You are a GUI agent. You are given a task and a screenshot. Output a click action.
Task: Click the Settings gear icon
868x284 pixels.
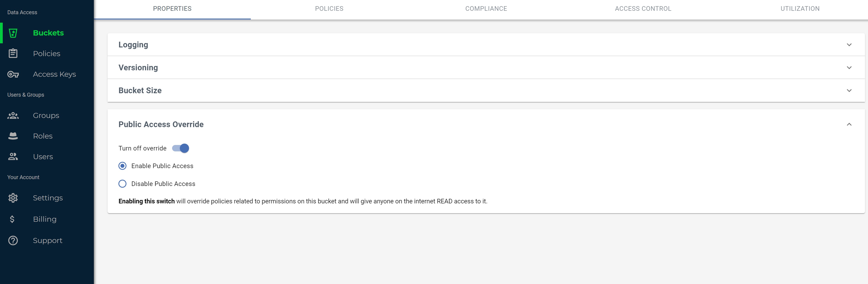(x=13, y=198)
